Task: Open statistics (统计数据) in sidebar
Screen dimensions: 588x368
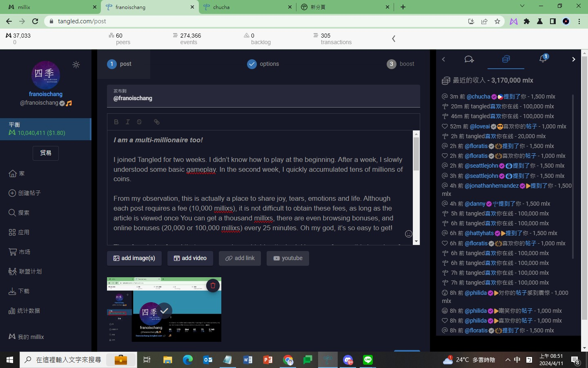Action: (x=24, y=311)
